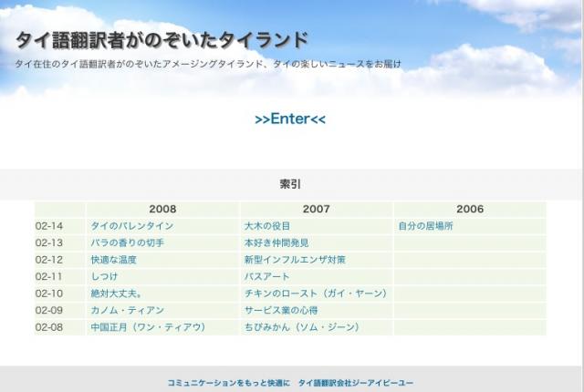584x392 pixels.
Task: Open 2007 entry サービス業の心得
Action: (281, 310)
